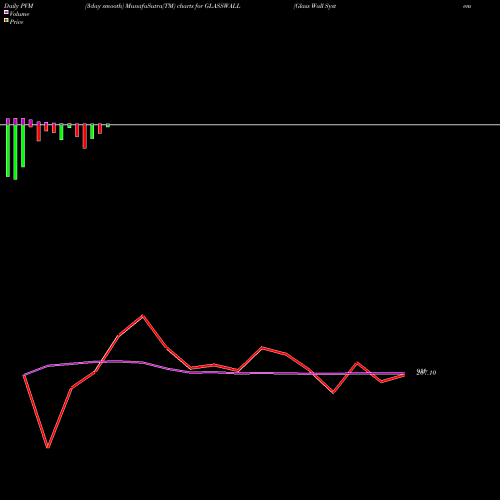Click the 'Price' legend label
This screenshot has height=500, width=500.
click(x=16, y=22)
